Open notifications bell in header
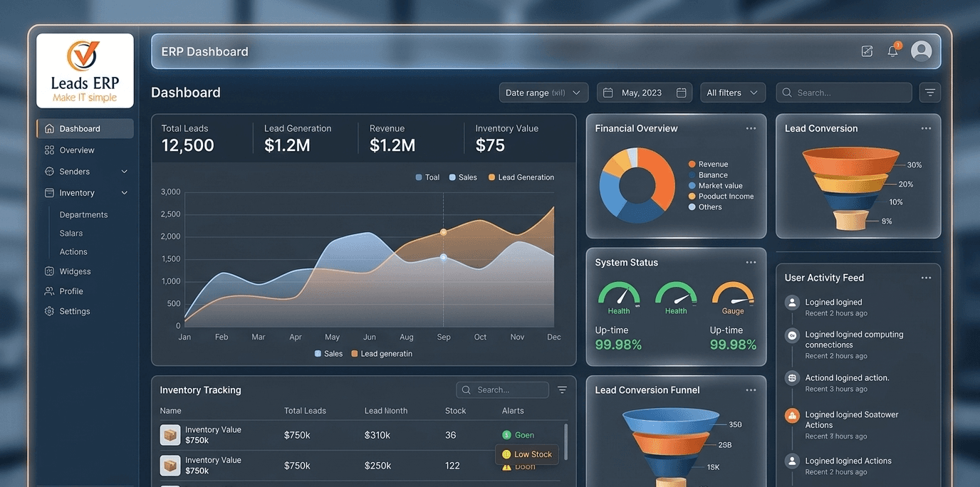Image resolution: width=980 pixels, height=487 pixels. [892, 51]
